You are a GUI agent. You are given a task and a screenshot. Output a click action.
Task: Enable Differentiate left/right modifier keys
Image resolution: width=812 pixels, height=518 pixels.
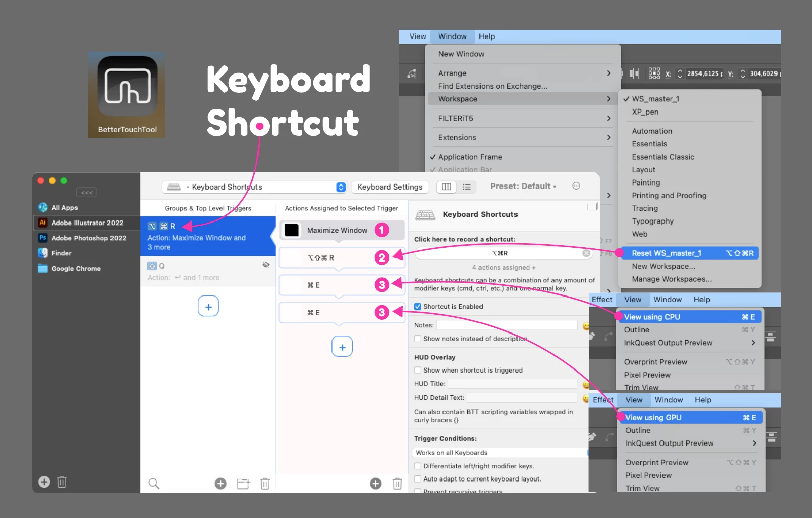pyautogui.click(x=418, y=466)
